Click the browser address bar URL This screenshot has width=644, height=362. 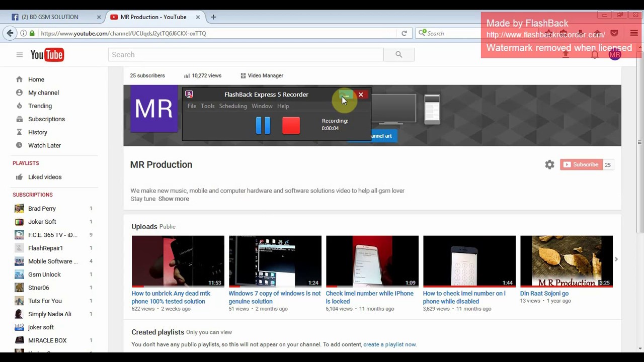123,33
